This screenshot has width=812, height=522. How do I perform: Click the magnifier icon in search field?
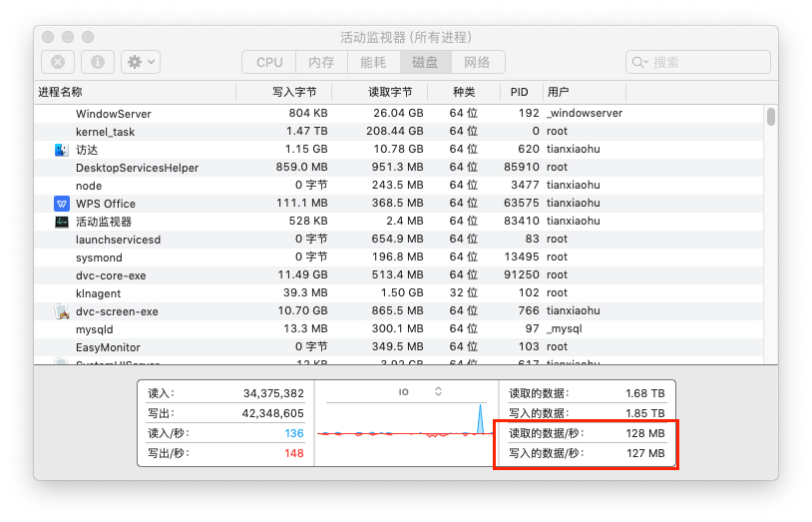[640, 63]
